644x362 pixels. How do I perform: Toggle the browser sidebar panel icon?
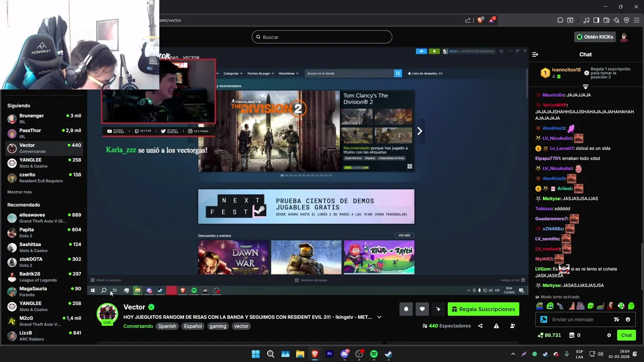pyautogui.click(x=596, y=20)
